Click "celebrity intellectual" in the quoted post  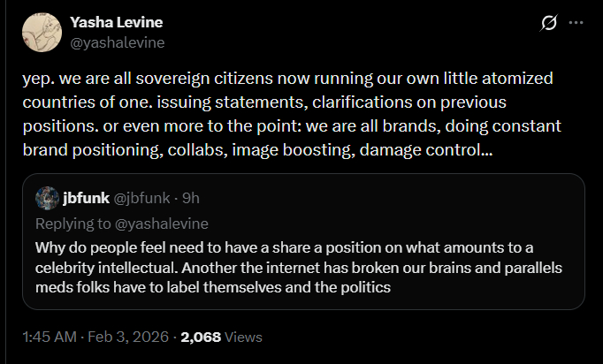coord(110,267)
